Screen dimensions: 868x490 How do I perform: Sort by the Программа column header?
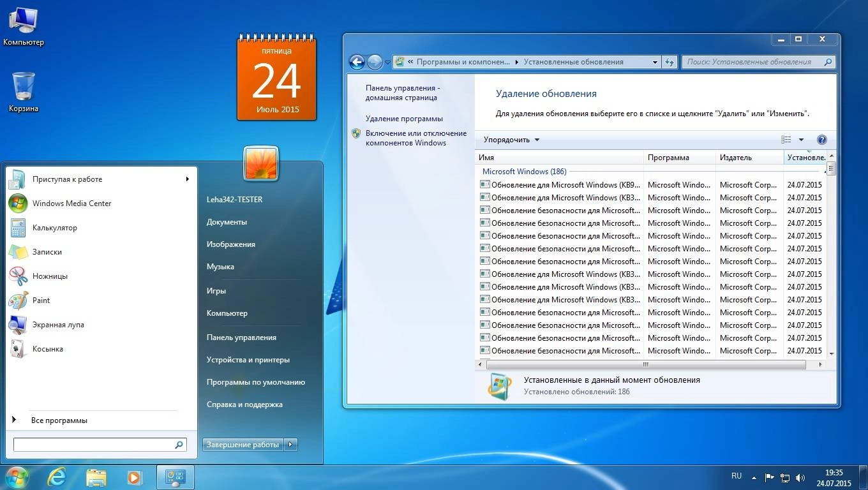point(679,158)
